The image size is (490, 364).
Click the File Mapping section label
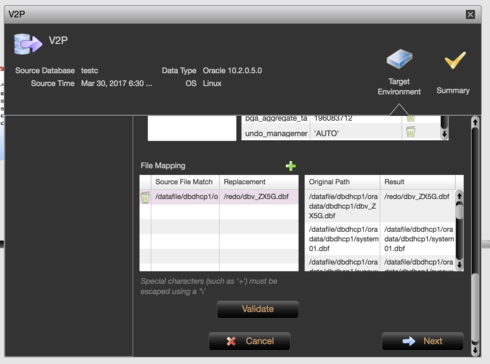pyautogui.click(x=163, y=166)
